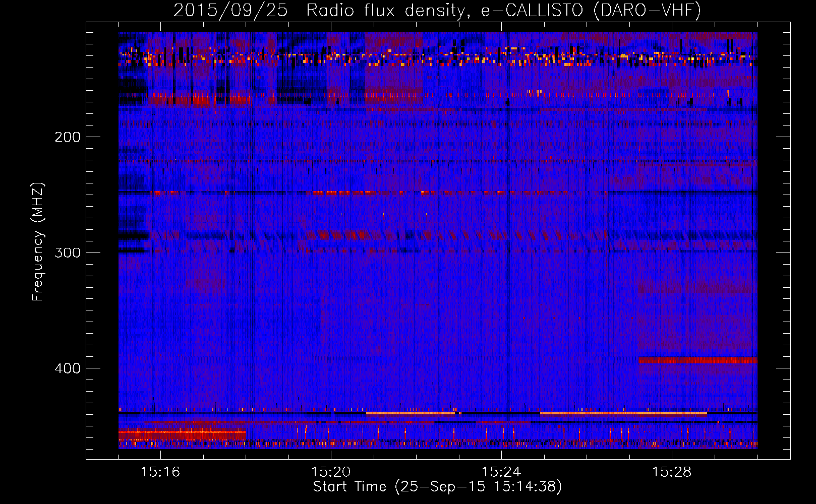The image size is (816, 504).
Task: Click the 15:24 time tick label
Action: 501,472
